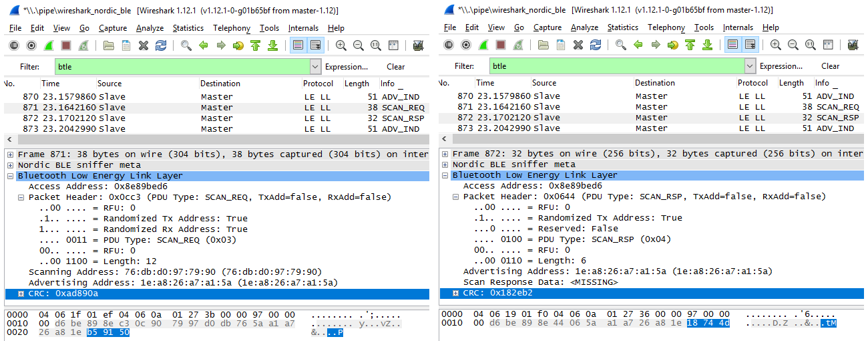The width and height of the screenshot is (868, 341).
Task: Open the Statistics menu in right window
Action: pos(623,27)
